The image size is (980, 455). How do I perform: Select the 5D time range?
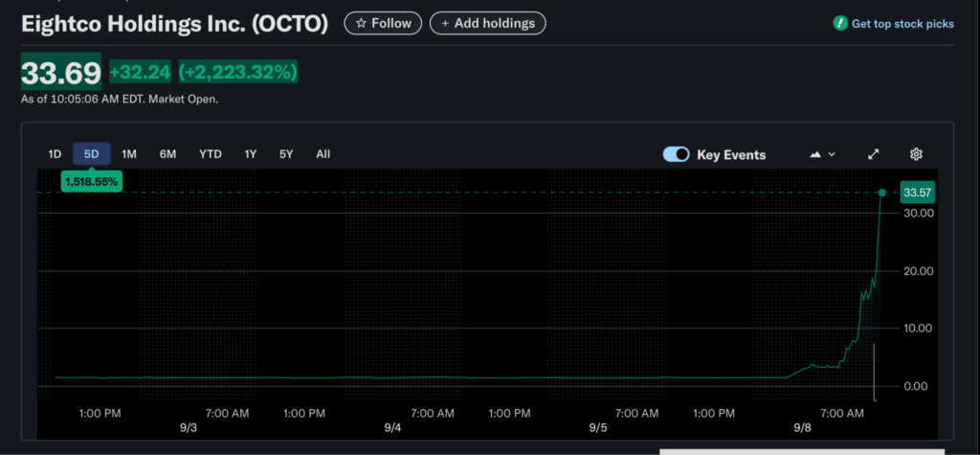(92, 154)
